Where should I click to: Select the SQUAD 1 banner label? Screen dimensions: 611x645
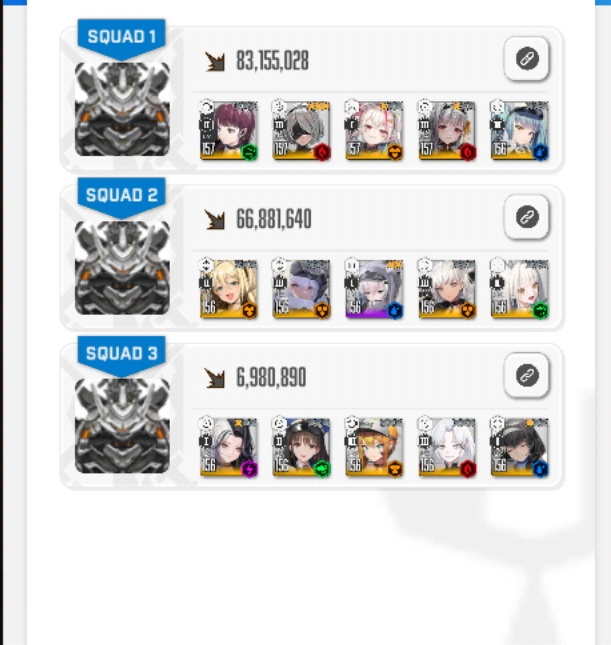122,37
